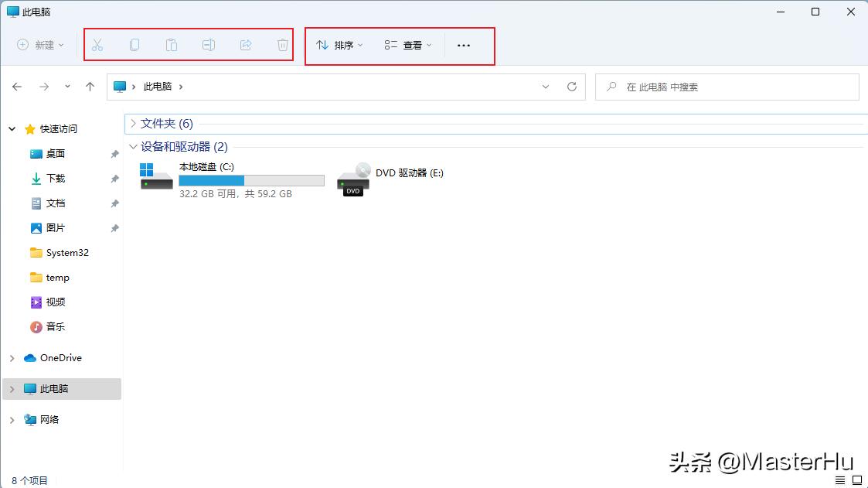Go back with the left arrow
The width and height of the screenshot is (868, 488).
pyautogui.click(x=17, y=87)
